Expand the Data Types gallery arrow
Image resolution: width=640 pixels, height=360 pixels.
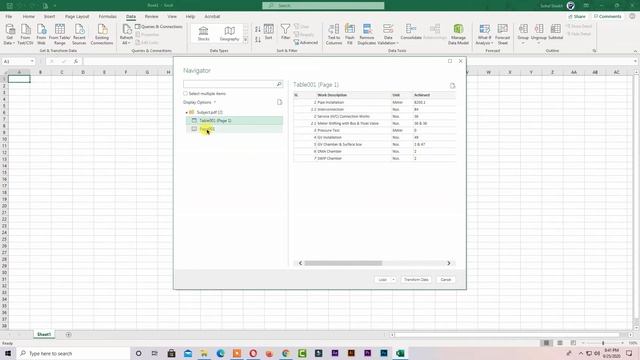tap(246, 40)
